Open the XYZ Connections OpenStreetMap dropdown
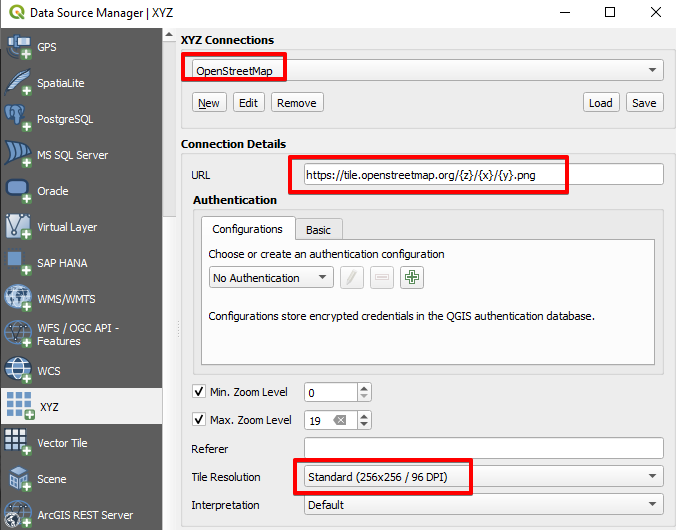The height and width of the screenshot is (530, 676). (428, 70)
